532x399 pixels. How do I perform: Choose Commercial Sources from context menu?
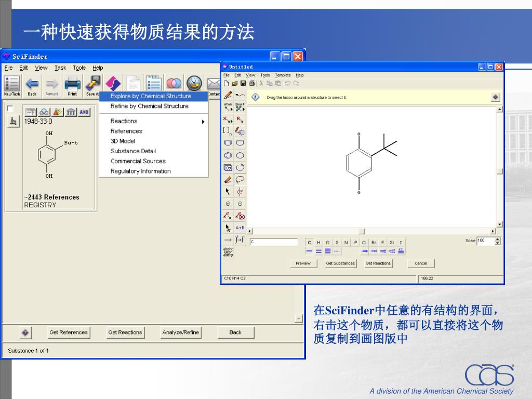(x=153, y=161)
